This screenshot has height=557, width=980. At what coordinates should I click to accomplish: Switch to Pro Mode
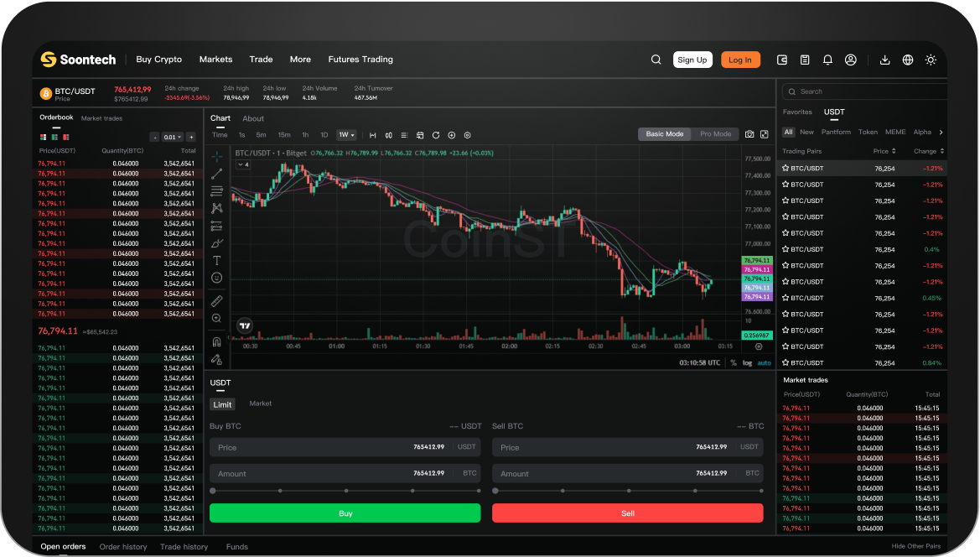(716, 134)
